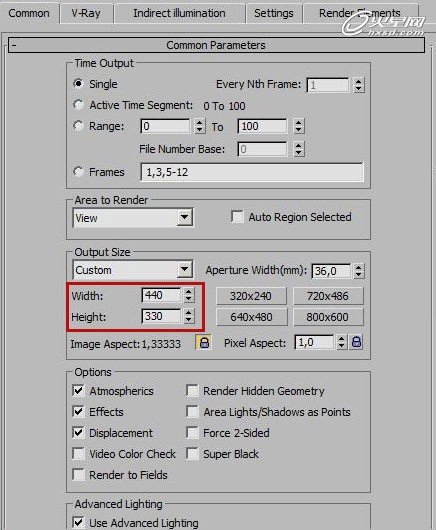The image size is (436, 530).
Task: Click the File Number Base spinner
Action: tap(299, 149)
